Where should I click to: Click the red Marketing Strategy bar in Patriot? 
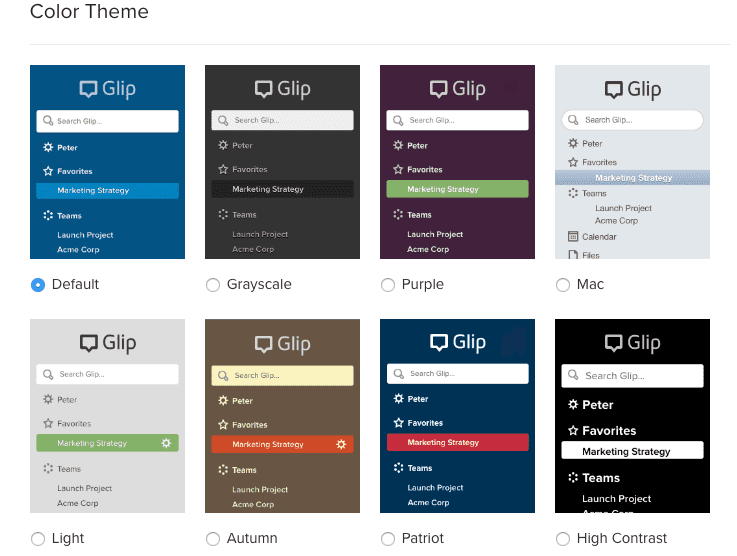(x=457, y=442)
